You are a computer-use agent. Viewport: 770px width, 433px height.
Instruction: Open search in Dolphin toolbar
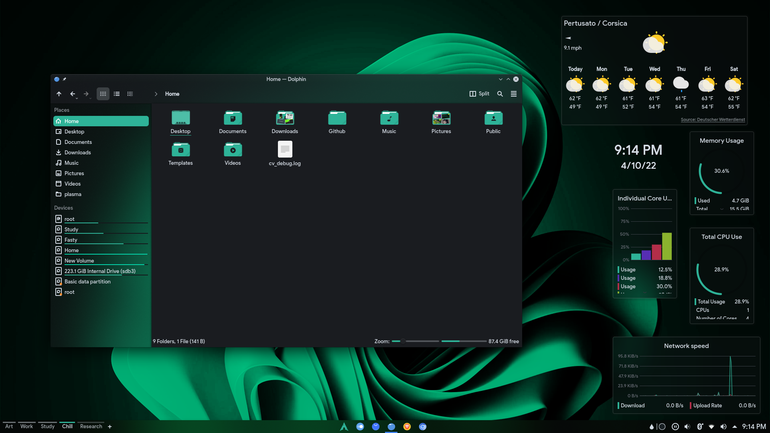pyautogui.click(x=500, y=94)
